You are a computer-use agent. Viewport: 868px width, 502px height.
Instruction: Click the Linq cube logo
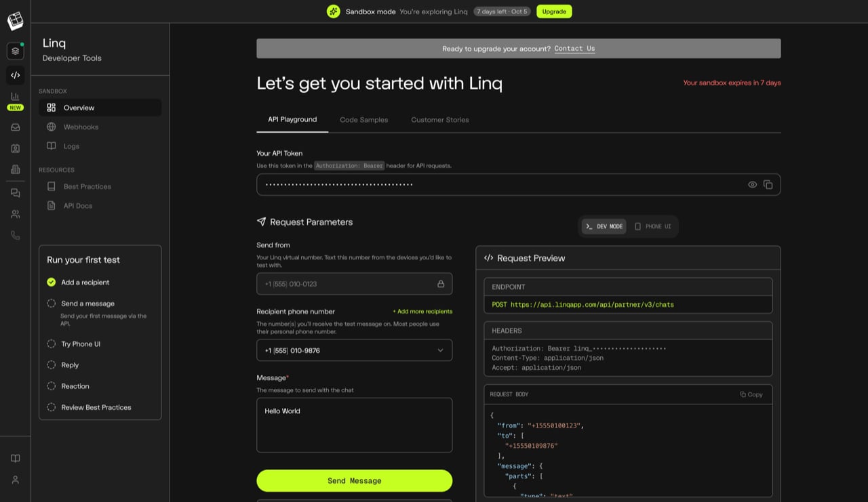point(15,21)
